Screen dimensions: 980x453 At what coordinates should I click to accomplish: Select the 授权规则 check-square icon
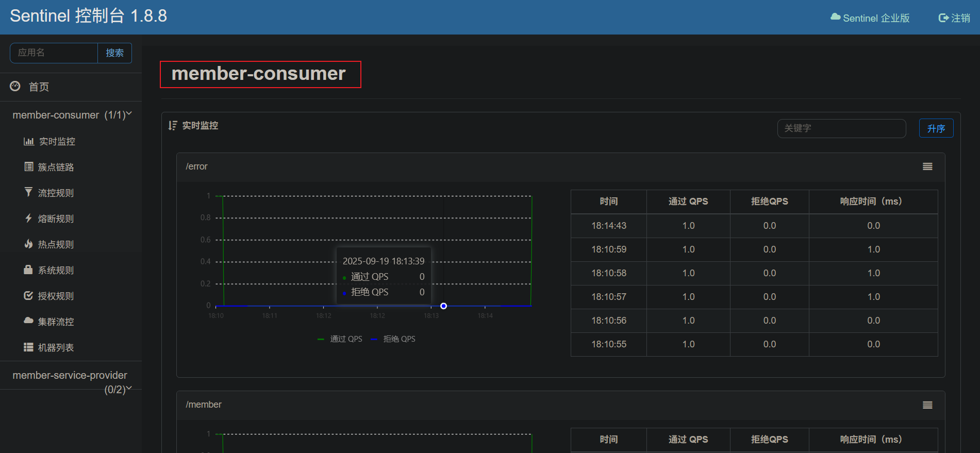pyautogui.click(x=29, y=295)
